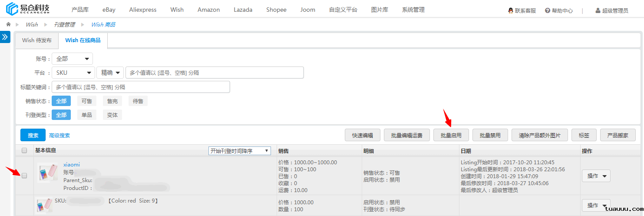Screen dimensions: 644x216
Task: Open 联系客服 customer service
Action: coord(522,10)
